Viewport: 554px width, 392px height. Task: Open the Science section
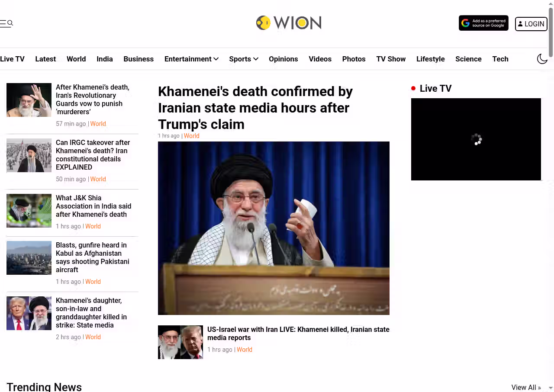[x=468, y=59]
